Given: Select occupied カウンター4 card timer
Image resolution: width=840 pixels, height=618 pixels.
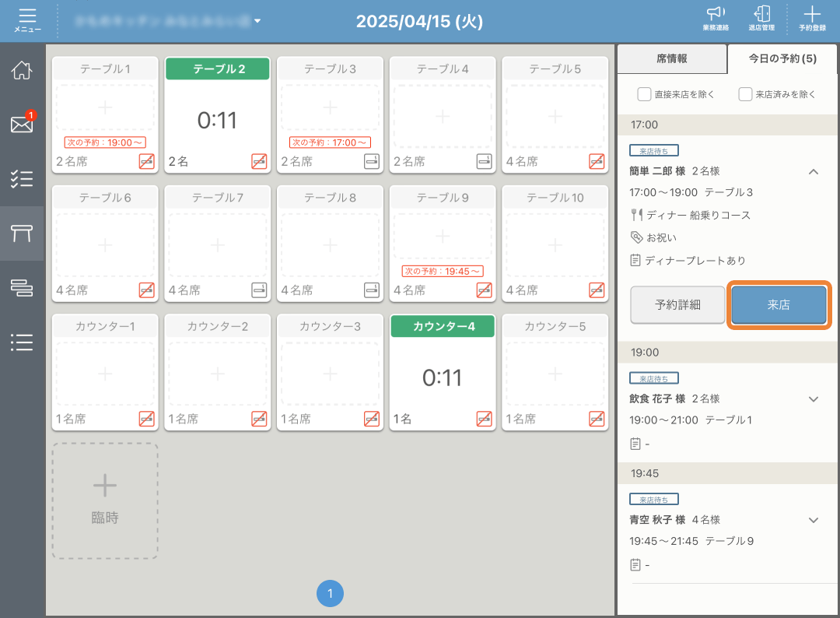Looking at the screenshot, I should (x=442, y=377).
